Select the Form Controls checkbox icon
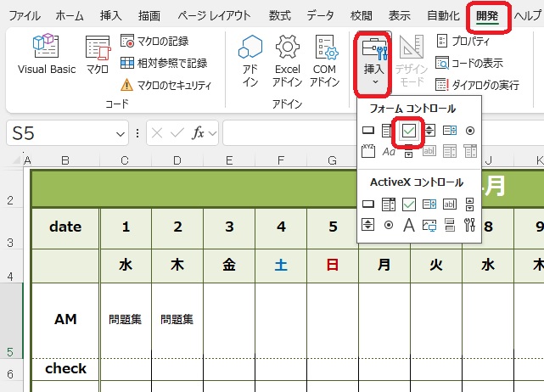 click(x=409, y=131)
